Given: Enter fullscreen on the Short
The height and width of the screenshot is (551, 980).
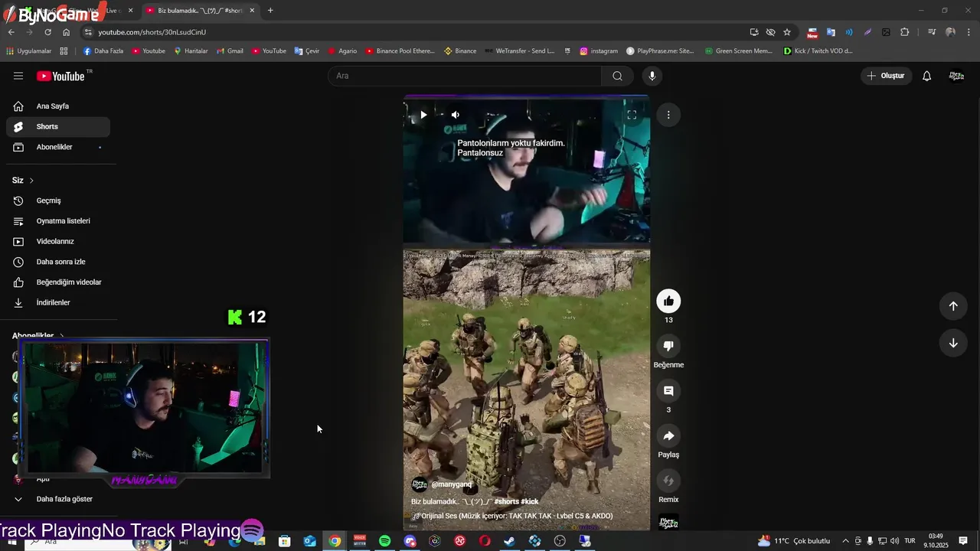Looking at the screenshot, I should pyautogui.click(x=632, y=115).
